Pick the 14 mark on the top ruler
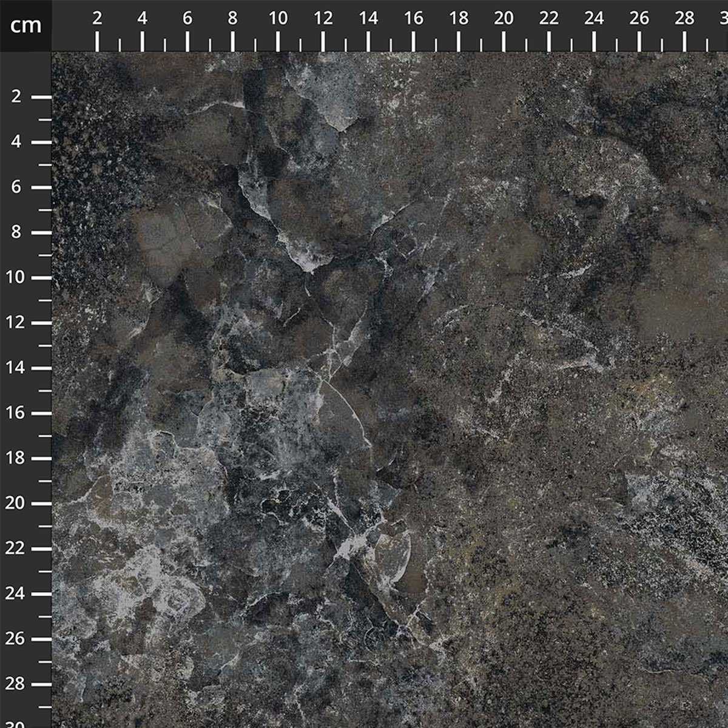Image resolution: width=728 pixels, height=728 pixels. point(368,19)
